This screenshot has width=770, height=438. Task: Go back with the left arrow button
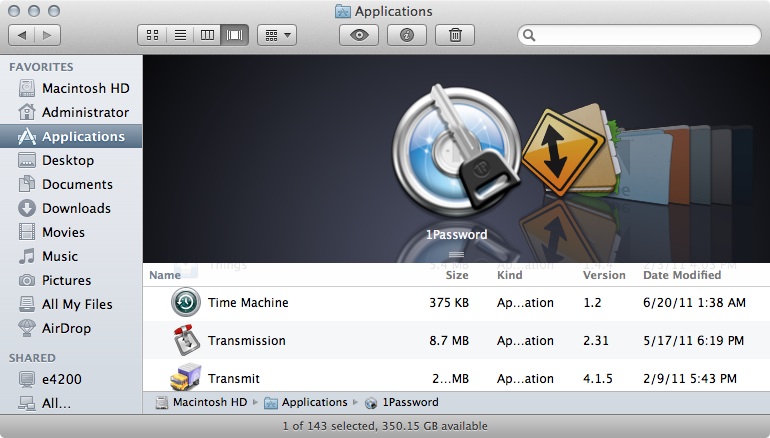click(x=22, y=35)
